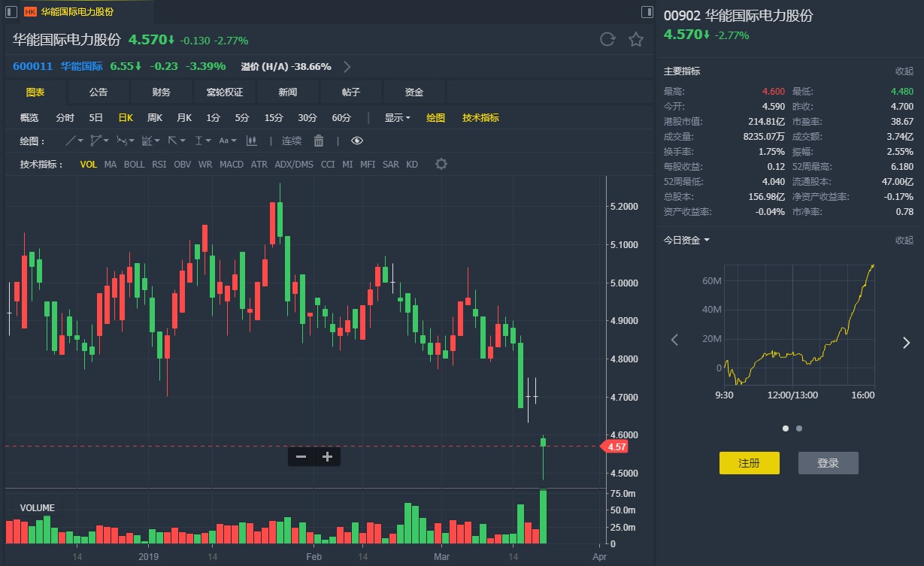This screenshot has height=566, width=924.
Task: Enable MACD indicator
Action: 232,164
